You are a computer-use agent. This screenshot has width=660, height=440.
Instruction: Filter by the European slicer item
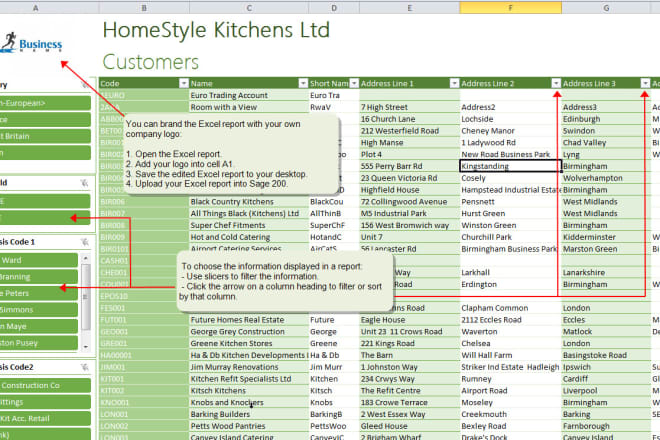pos(45,103)
